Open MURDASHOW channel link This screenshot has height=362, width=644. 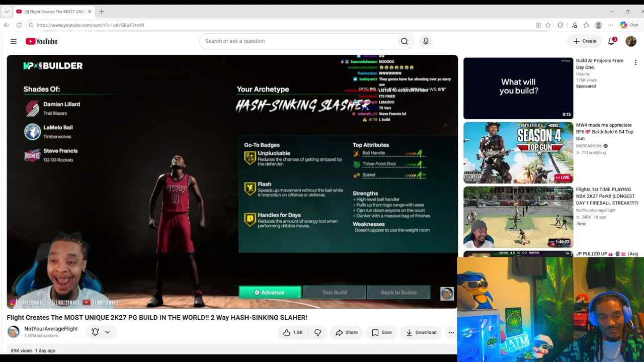[x=589, y=146]
